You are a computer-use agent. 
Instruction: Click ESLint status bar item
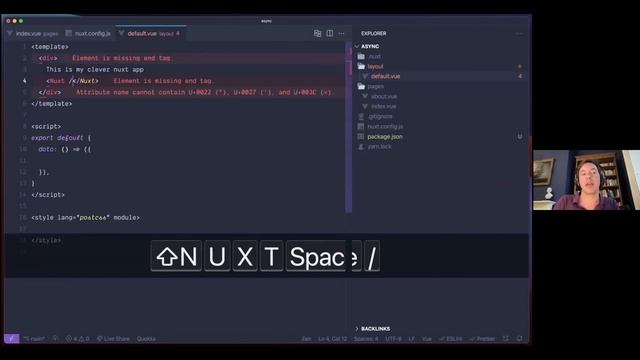[450, 339]
